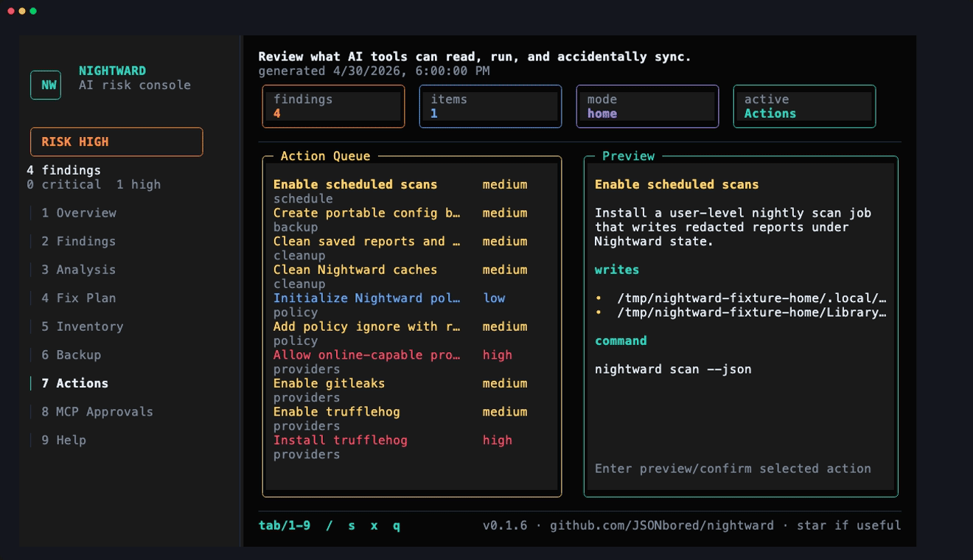Click the Library write path entry
Image resolution: width=973 pixels, height=560 pixels.
751,312
